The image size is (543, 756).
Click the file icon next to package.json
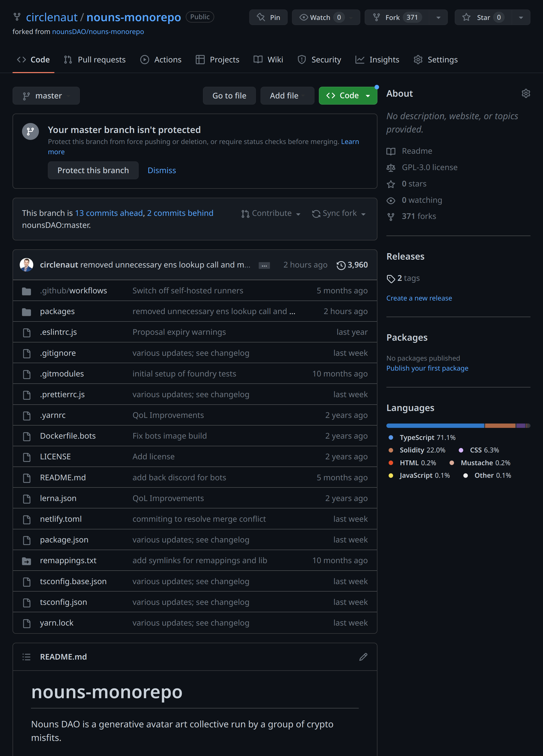coord(26,540)
